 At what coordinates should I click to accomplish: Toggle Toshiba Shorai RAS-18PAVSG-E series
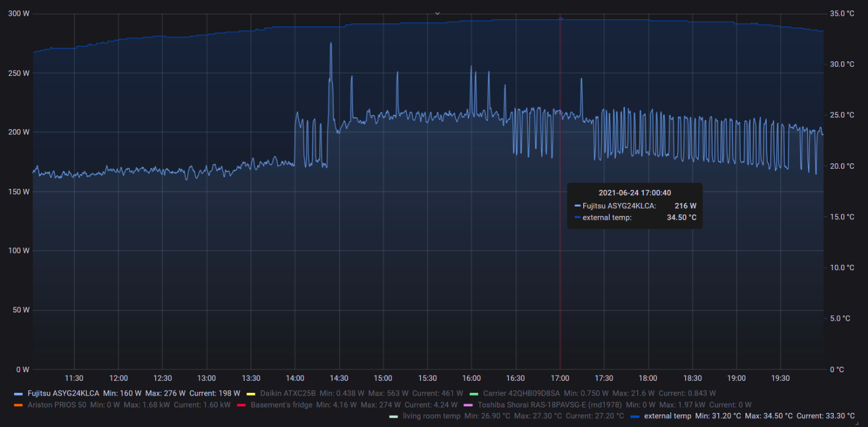point(550,405)
